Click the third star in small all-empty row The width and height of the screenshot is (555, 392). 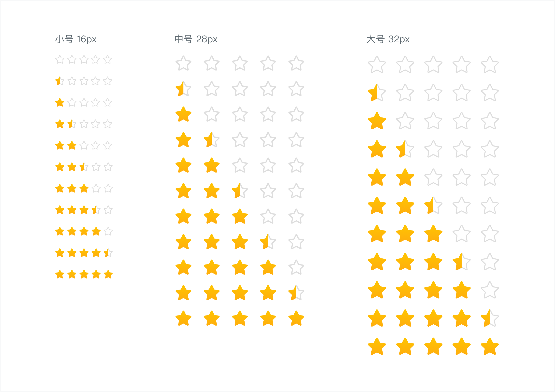point(84,60)
